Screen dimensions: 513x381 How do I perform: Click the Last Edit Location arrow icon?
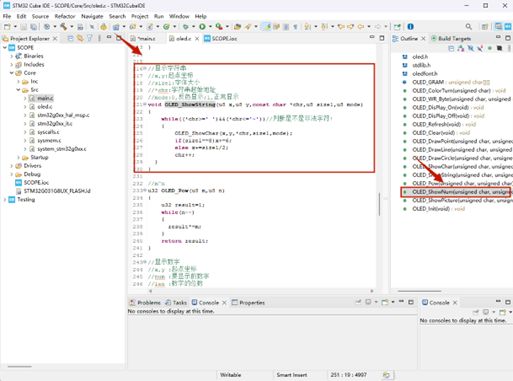click(341, 26)
